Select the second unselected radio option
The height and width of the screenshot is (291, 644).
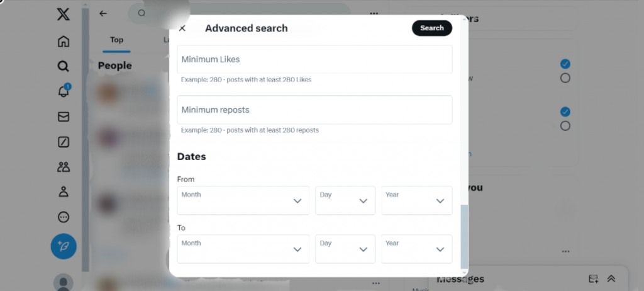click(565, 126)
